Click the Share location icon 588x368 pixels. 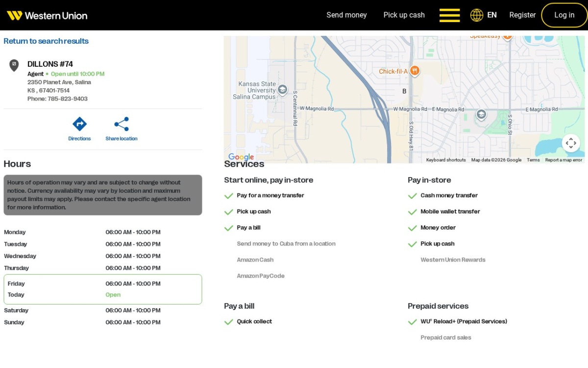tap(122, 124)
